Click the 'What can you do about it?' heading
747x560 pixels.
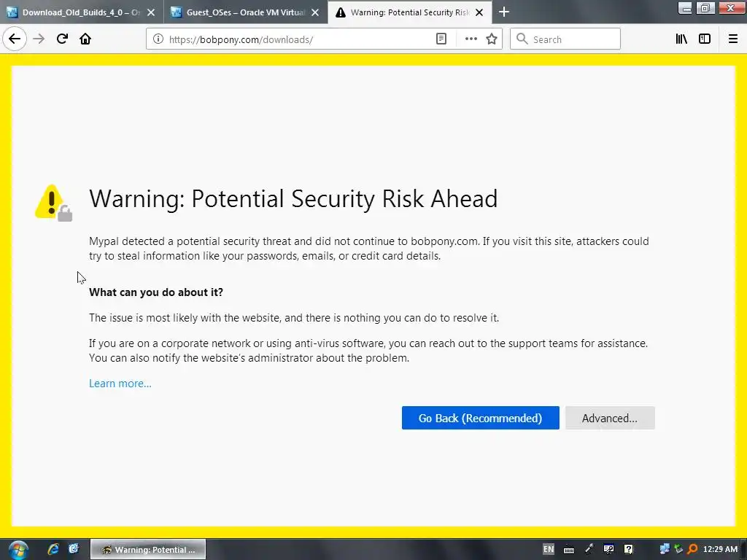click(156, 292)
